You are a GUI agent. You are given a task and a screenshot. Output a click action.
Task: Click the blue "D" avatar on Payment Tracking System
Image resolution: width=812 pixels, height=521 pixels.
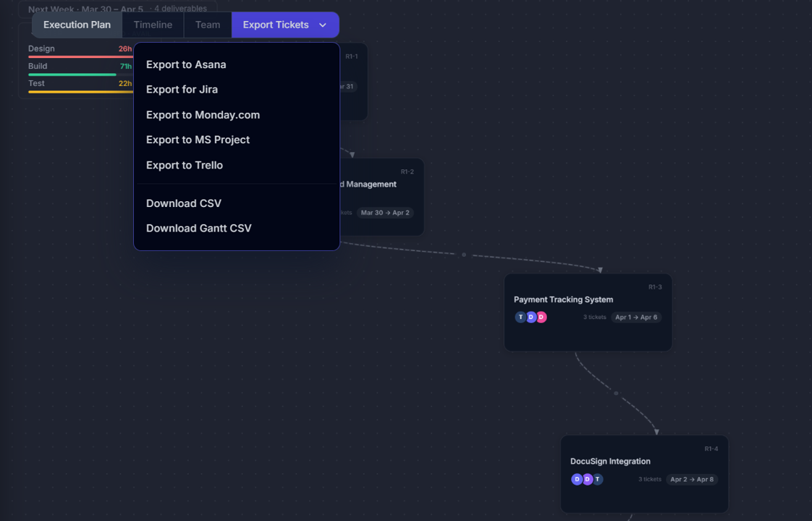click(x=532, y=317)
